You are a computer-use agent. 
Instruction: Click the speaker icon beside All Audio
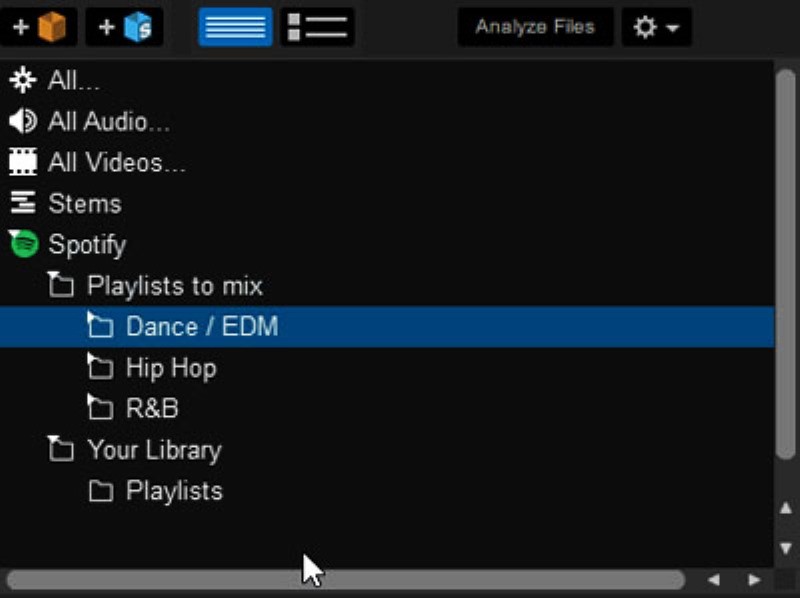point(23,121)
